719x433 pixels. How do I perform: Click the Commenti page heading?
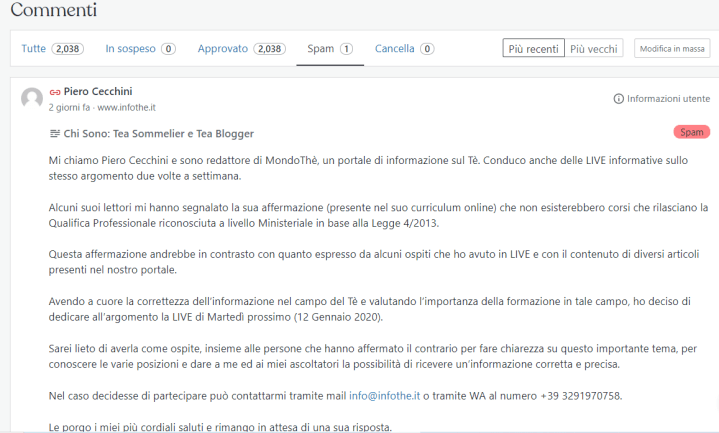[x=54, y=11]
